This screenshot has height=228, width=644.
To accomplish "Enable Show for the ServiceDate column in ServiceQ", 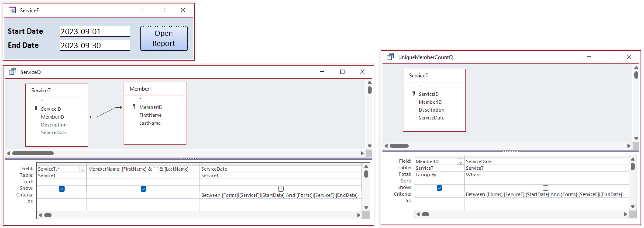I will [281, 189].
